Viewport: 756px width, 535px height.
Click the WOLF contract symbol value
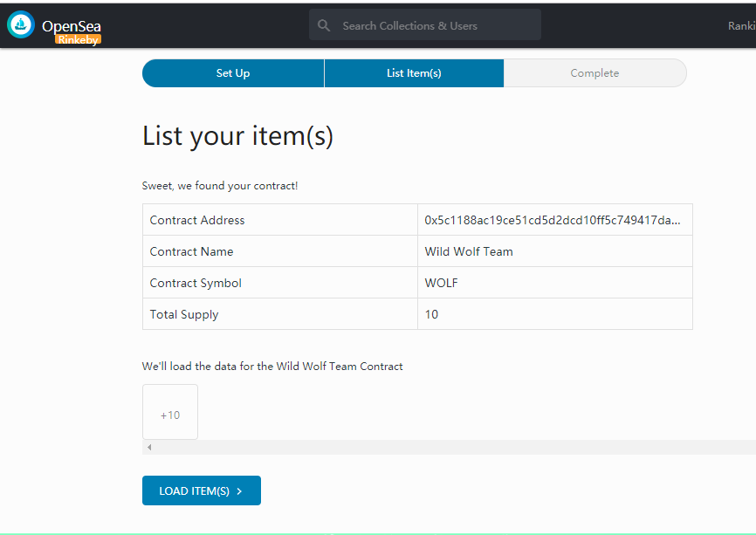point(442,283)
